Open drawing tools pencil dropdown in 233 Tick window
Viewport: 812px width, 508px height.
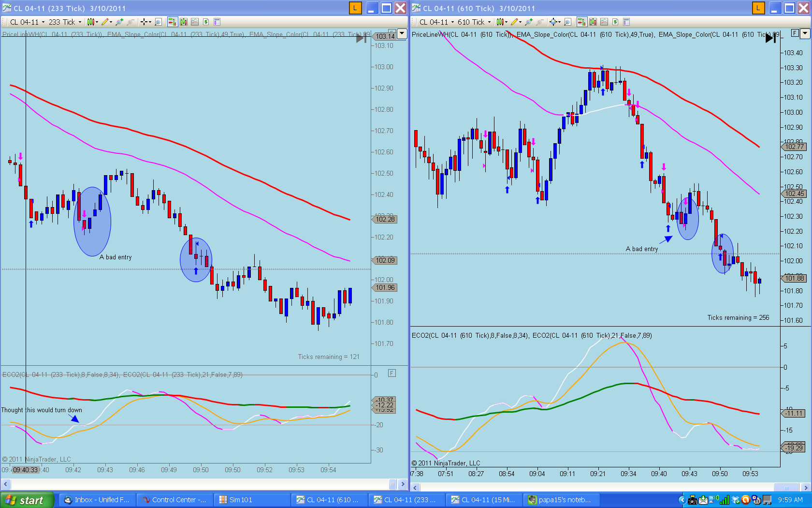pos(107,22)
